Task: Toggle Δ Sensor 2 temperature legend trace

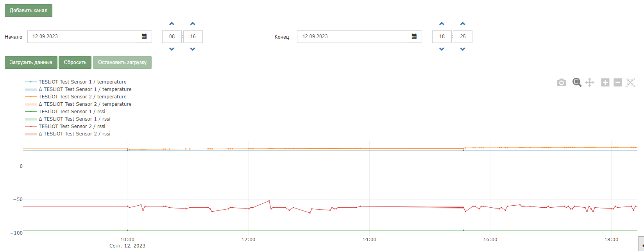Action: point(78,104)
